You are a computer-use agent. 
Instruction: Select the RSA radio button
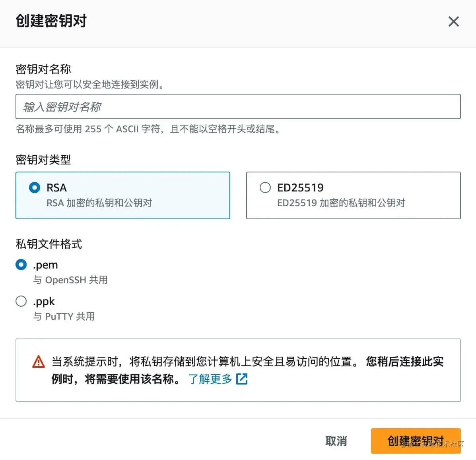point(35,187)
